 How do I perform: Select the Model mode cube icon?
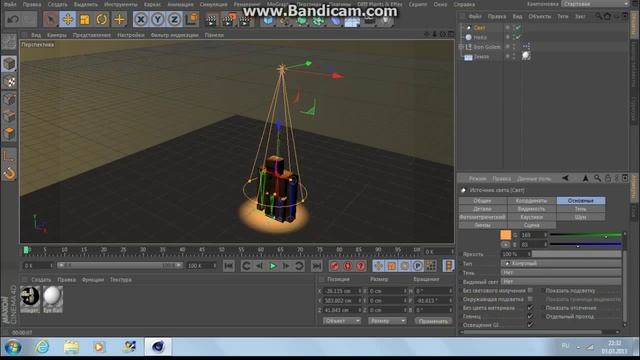(9, 64)
